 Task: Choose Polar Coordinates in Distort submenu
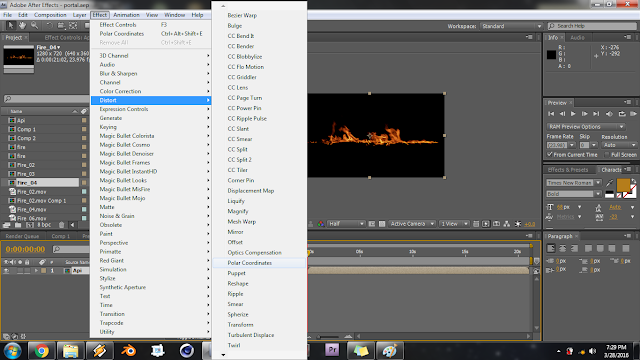259,263
